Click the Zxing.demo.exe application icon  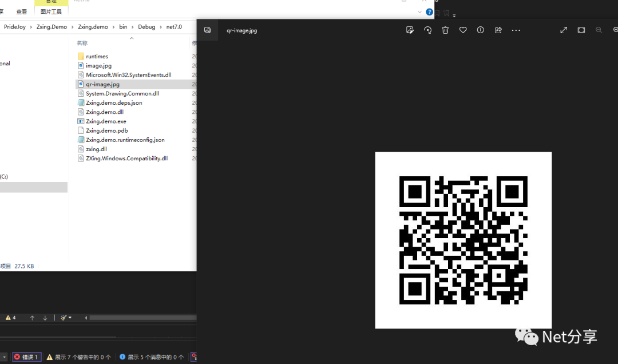(x=81, y=121)
